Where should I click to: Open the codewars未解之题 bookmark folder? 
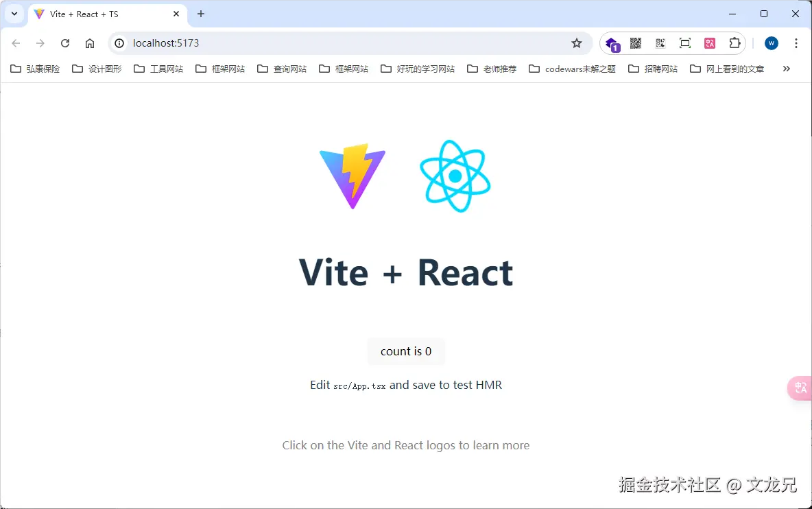(572, 69)
